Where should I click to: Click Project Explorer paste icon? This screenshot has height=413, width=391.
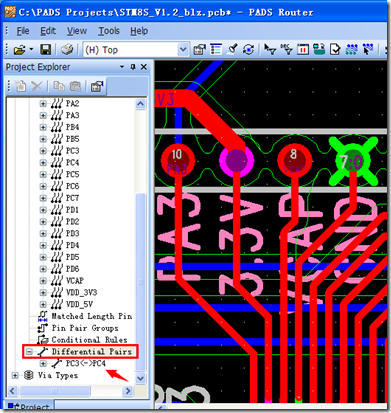(x=75, y=86)
